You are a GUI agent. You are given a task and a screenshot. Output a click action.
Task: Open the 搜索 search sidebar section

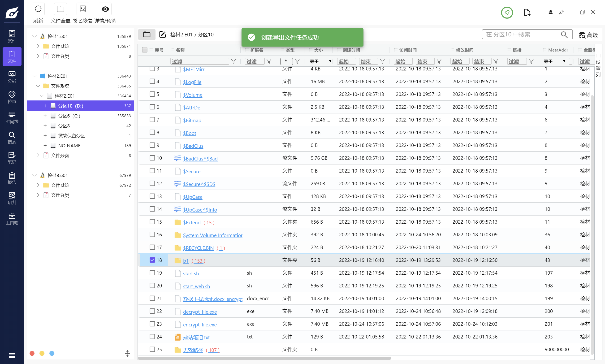12,138
